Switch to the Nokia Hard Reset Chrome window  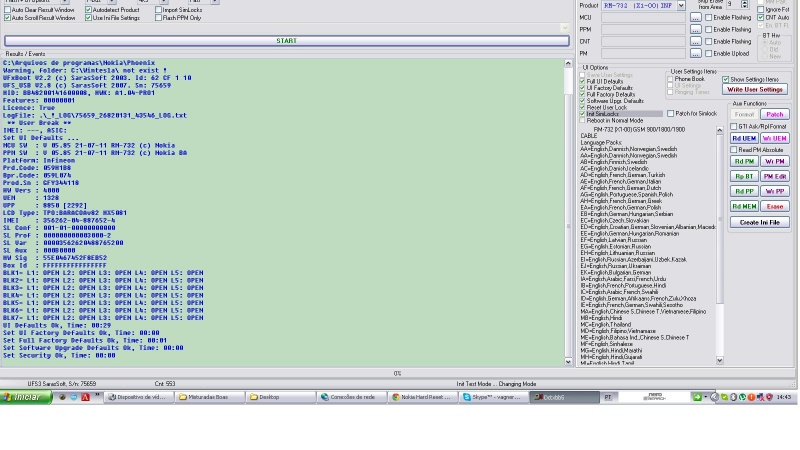[422, 397]
